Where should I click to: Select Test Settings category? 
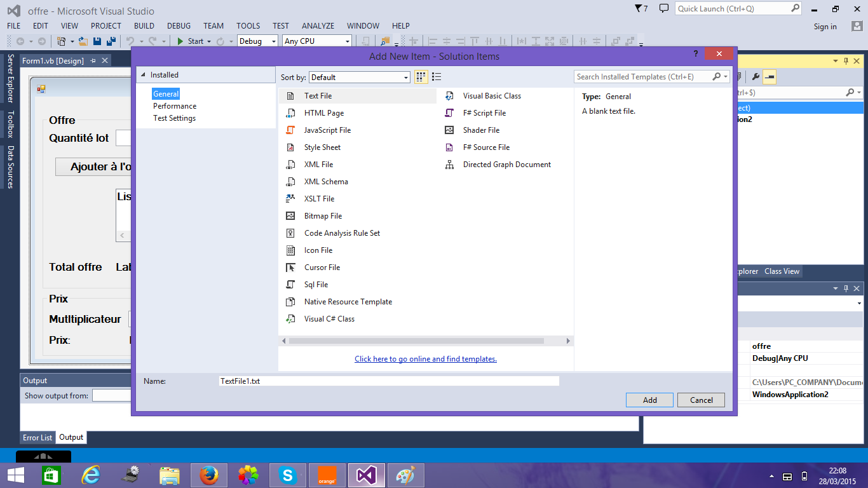(174, 118)
